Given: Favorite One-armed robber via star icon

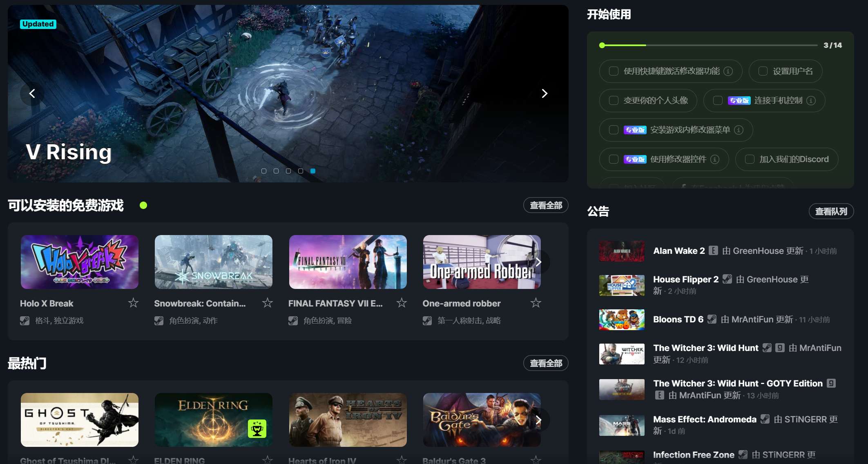Looking at the screenshot, I should [x=536, y=303].
